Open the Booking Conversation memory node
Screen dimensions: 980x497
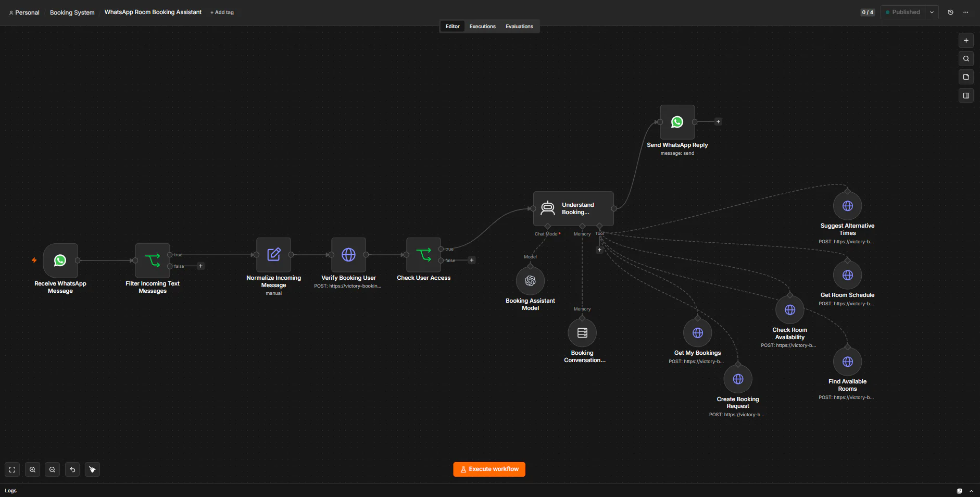click(x=582, y=333)
